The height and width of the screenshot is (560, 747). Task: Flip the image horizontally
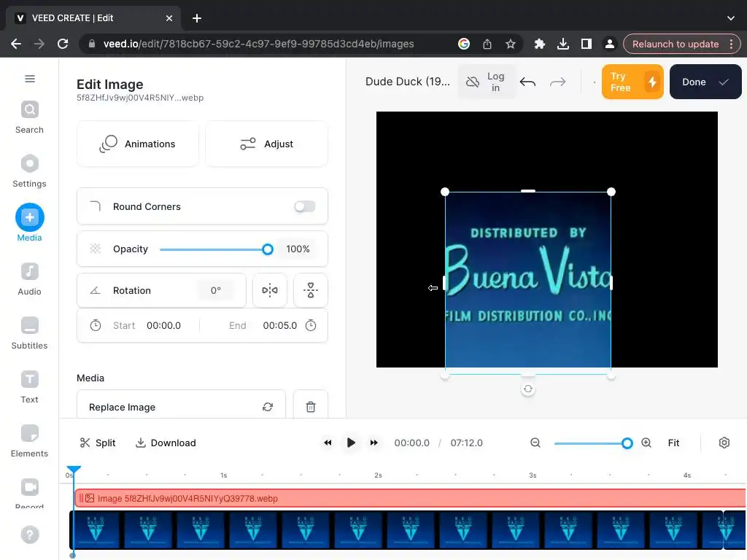point(270,290)
